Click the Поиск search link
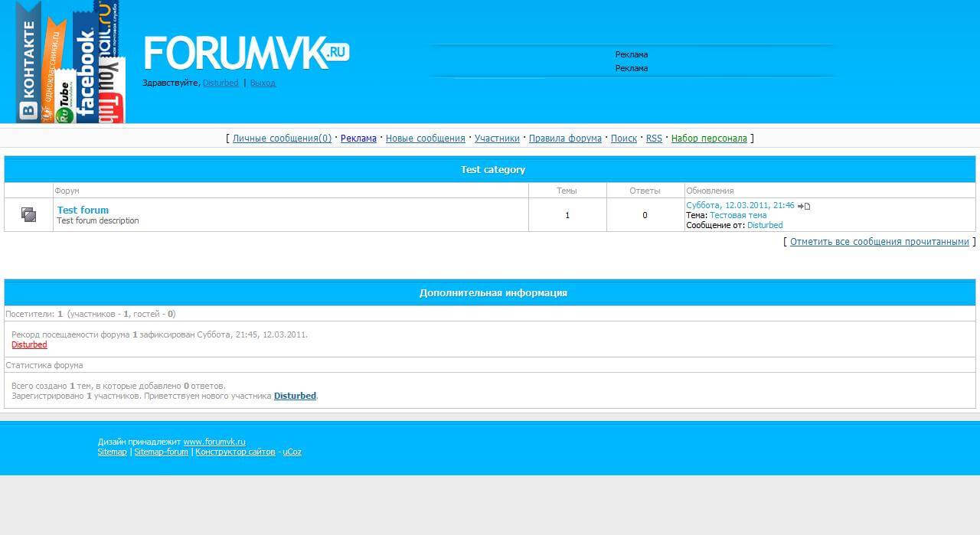The width and height of the screenshot is (980, 535). [x=623, y=139]
